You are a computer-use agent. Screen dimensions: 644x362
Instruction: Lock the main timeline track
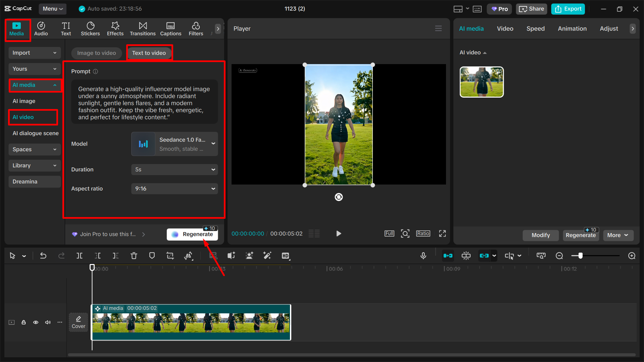[23, 322]
